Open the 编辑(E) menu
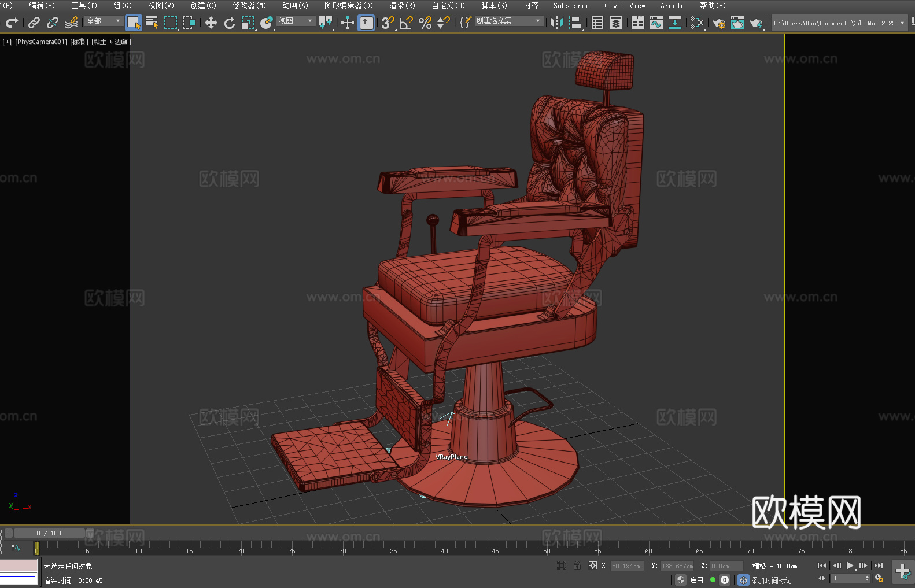Viewport: 915px width, 588px height. point(42,5)
